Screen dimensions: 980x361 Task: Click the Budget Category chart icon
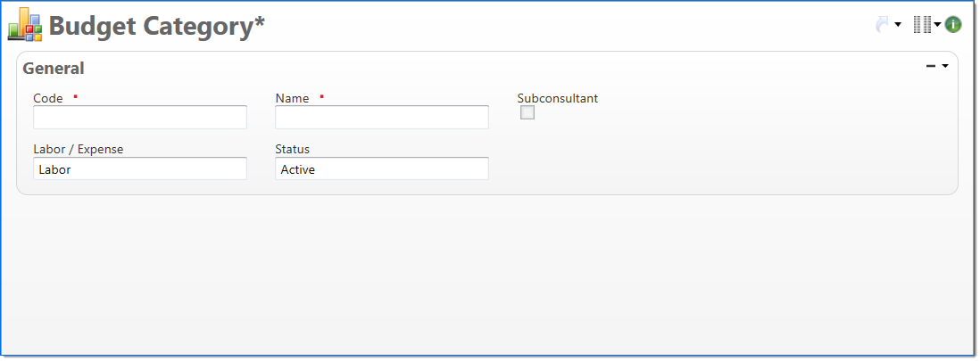pos(25,25)
